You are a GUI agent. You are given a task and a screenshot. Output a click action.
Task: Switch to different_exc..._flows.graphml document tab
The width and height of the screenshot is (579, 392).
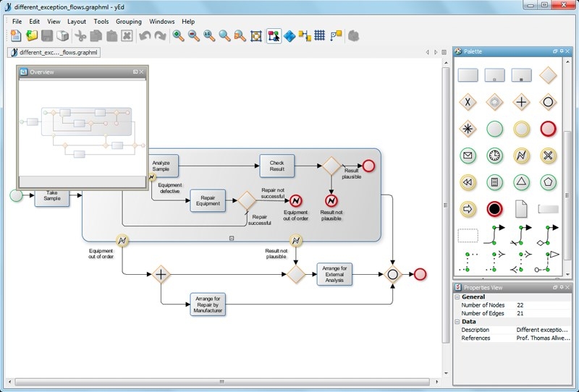(54, 52)
